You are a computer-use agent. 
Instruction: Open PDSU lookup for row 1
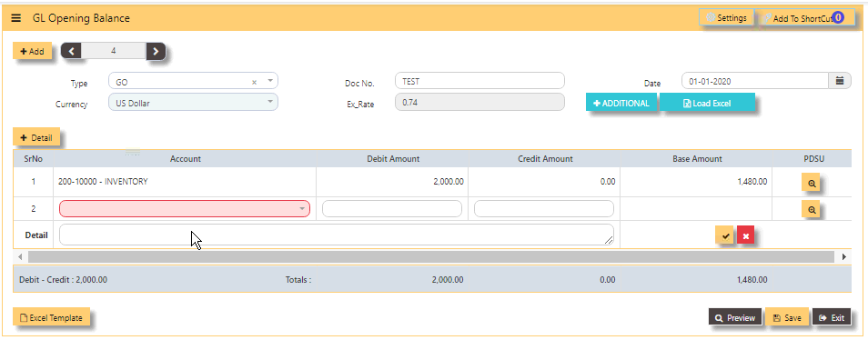pos(811,183)
